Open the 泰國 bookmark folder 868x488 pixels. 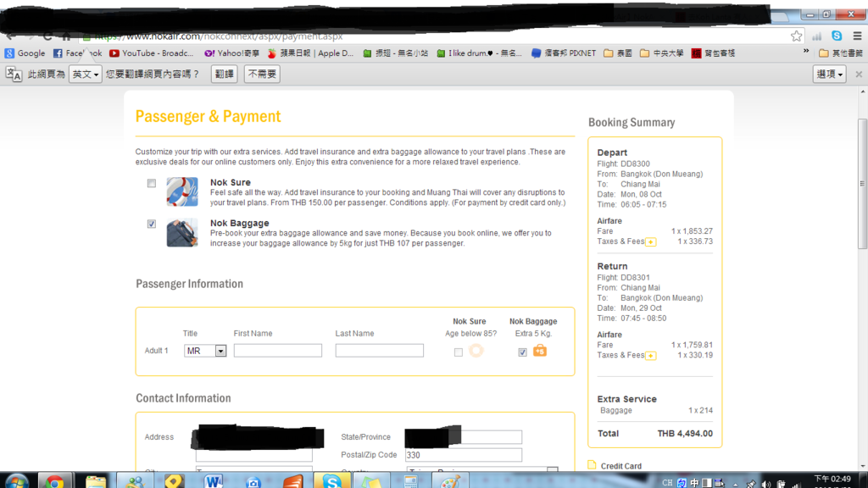(x=618, y=53)
